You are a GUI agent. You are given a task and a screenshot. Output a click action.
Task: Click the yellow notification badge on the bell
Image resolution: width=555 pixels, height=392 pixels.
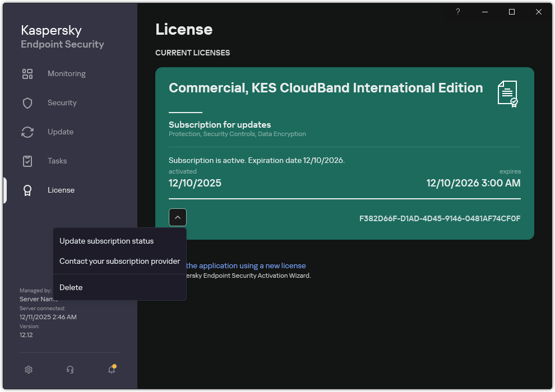tap(115, 365)
